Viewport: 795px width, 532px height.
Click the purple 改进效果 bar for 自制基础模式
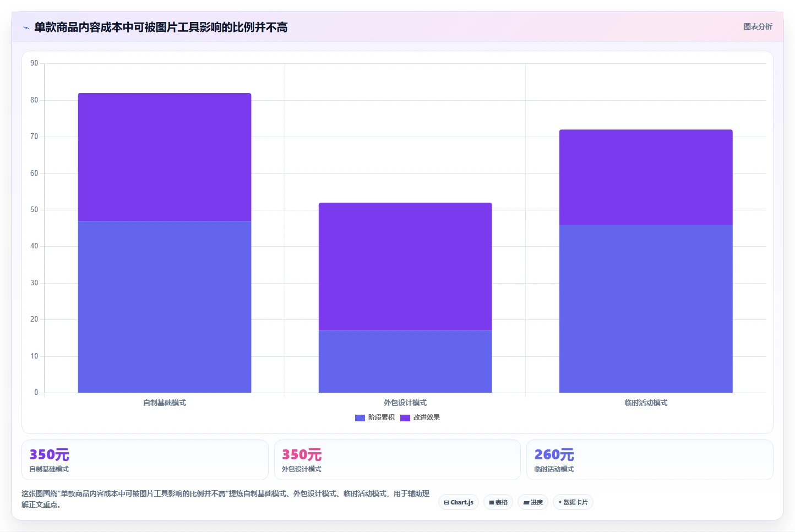coord(165,157)
